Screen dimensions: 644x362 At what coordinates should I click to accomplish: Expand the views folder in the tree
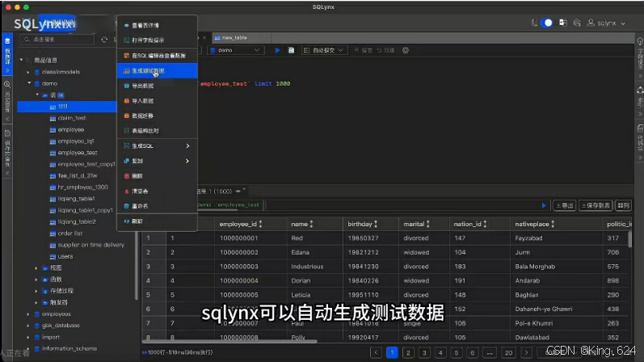point(36,268)
